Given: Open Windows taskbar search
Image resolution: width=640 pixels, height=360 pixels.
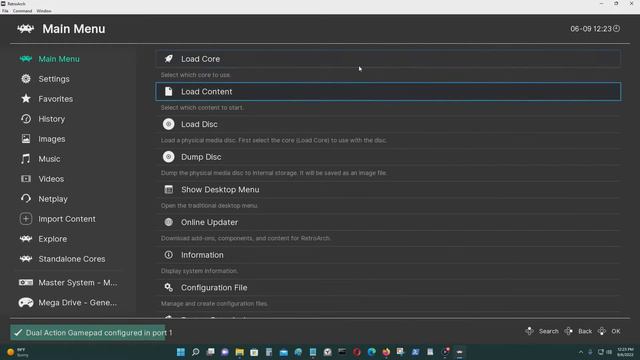Looking at the screenshot, I should coord(196,352).
